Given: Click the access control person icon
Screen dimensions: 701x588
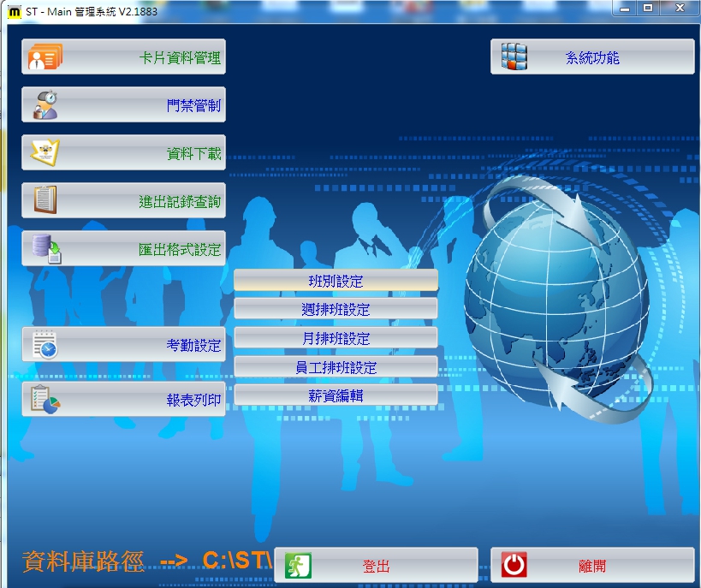Looking at the screenshot, I should tap(45, 105).
